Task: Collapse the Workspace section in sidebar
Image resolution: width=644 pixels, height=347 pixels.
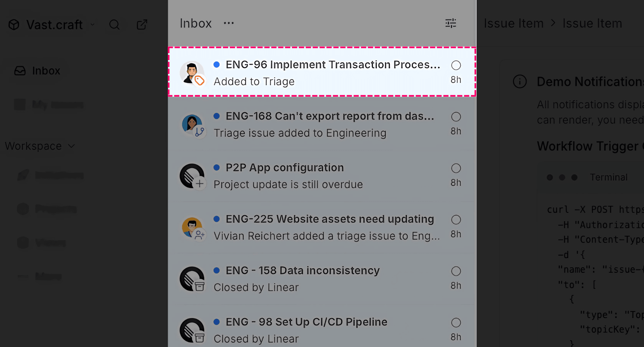Action: point(40,146)
